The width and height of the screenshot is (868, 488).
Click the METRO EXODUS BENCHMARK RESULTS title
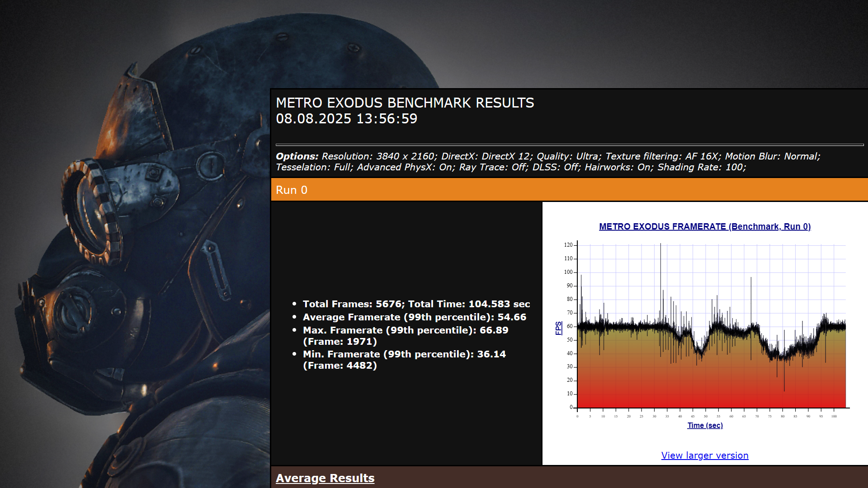[x=405, y=103]
